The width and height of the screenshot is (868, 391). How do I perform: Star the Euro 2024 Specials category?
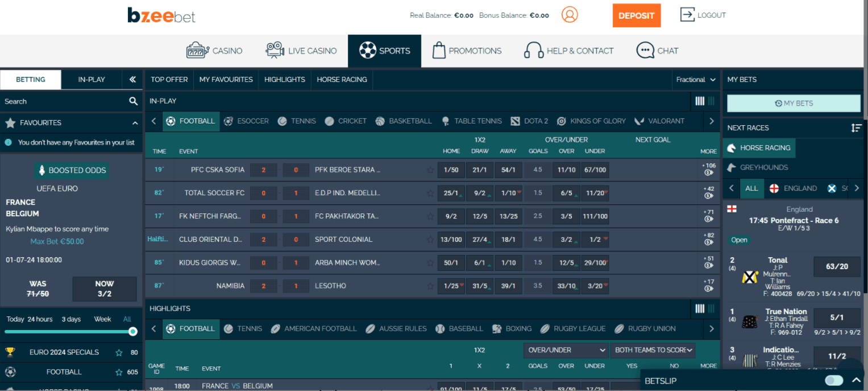119,352
